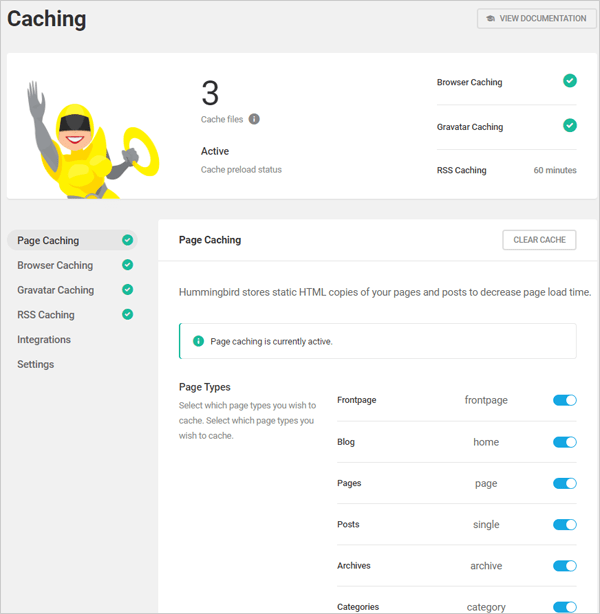Viewport: 600px width, 614px height.
Task: Open the Browser Caching sidebar tab
Action: [55, 265]
